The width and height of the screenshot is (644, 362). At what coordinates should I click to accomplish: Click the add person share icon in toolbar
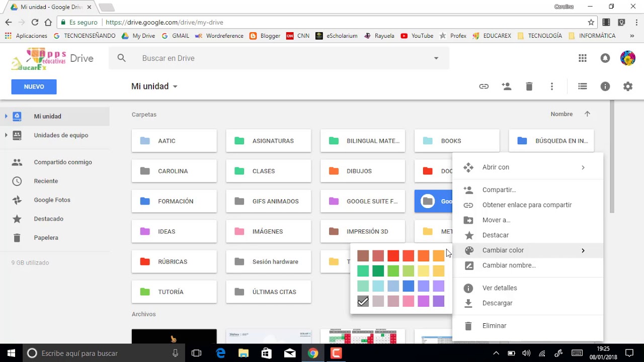pyautogui.click(x=507, y=86)
